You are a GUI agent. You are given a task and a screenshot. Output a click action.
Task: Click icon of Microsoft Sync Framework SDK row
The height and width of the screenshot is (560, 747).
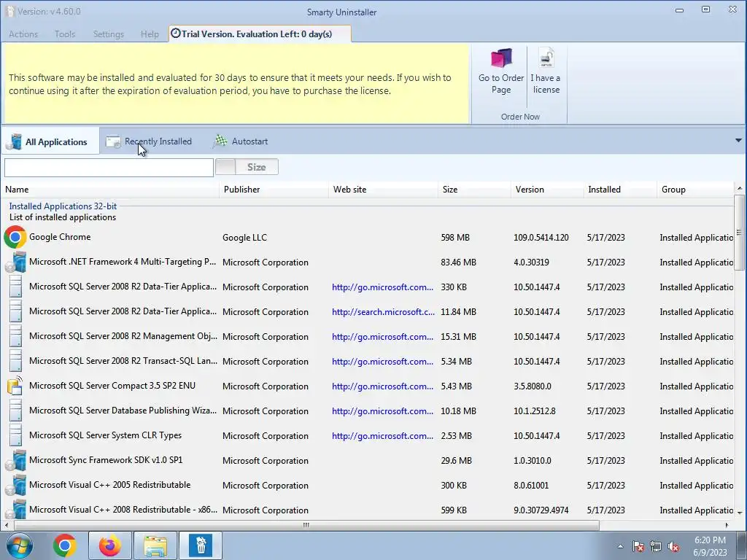click(x=15, y=460)
